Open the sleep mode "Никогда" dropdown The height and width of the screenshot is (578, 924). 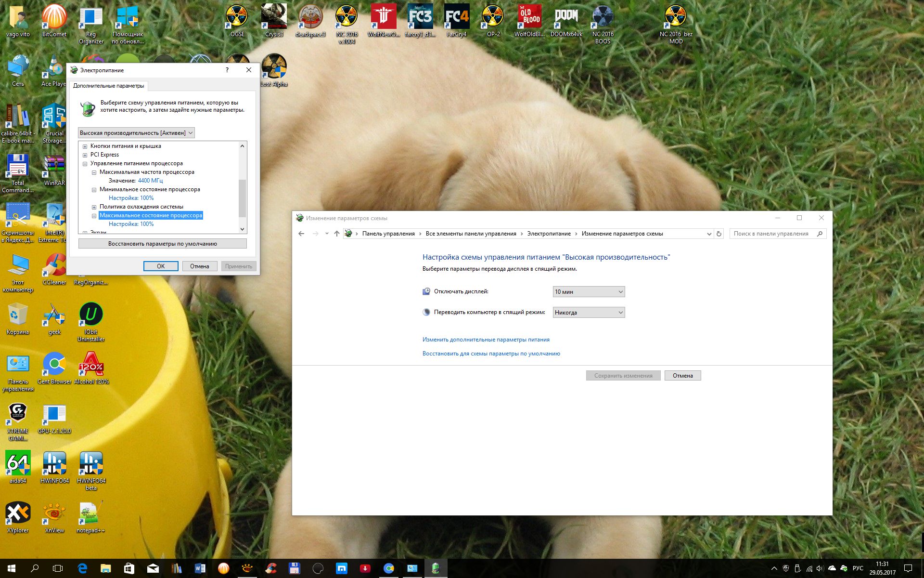click(589, 313)
